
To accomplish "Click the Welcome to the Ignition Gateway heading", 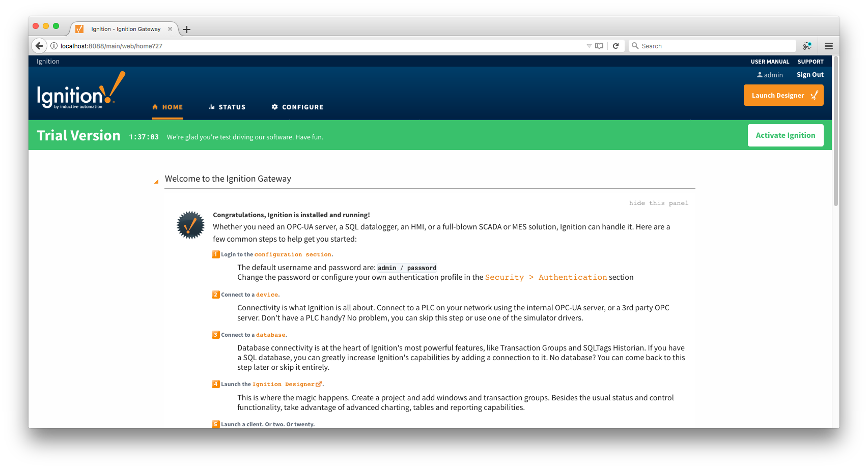I will coord(228,179).
